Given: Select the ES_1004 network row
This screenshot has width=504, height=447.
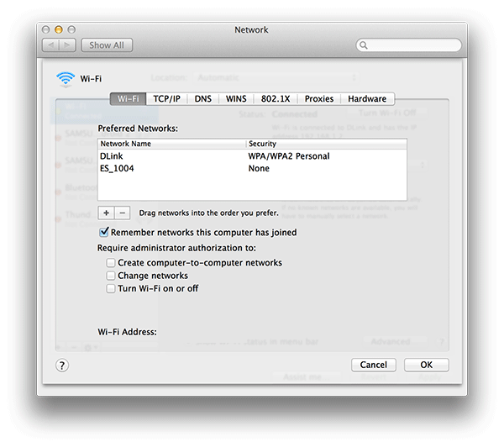Looking at the screenshot, I should (x=252, y=169).
